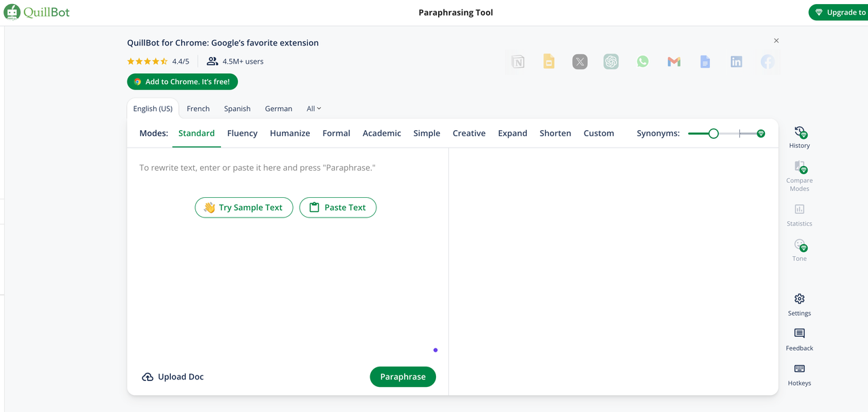Open Tone panel
The width and height of the screenshot is (868, 412).
(800, 250)
